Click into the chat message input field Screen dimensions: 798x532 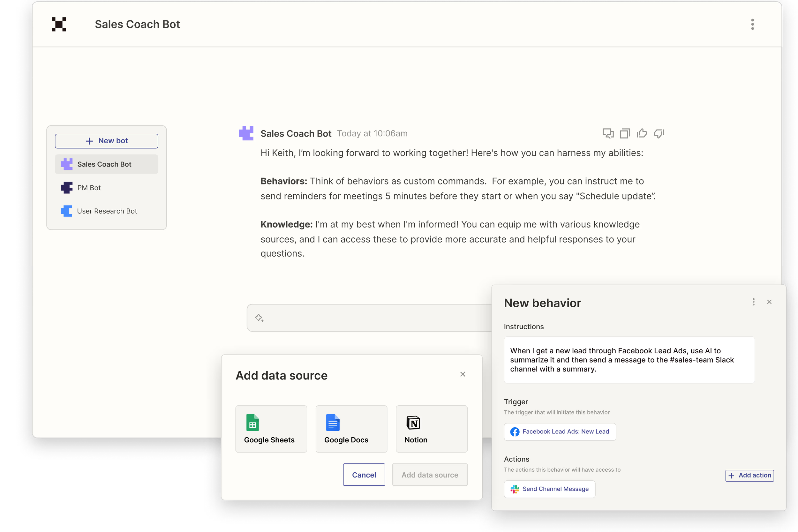(x=373, y=318)
